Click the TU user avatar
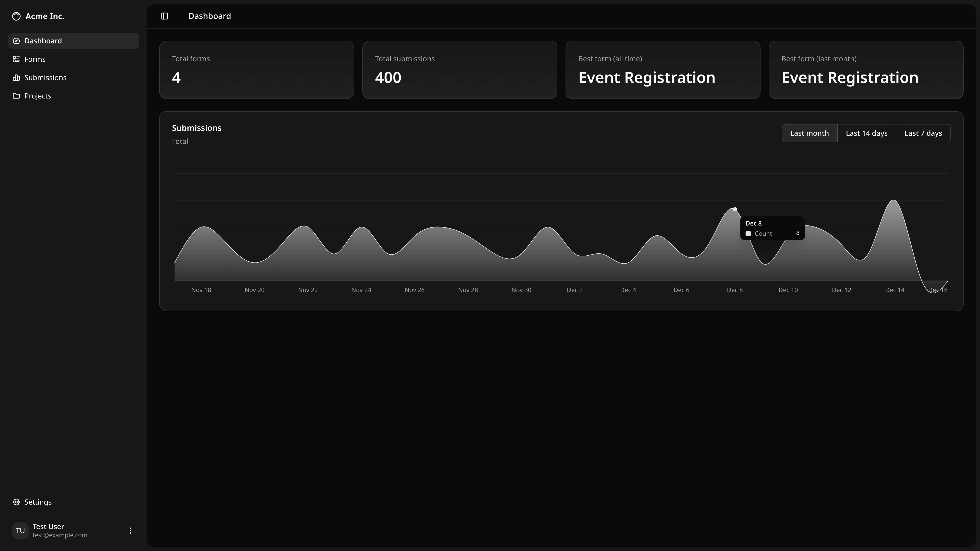The height and width of the screenshot is (551, 980). 20,531
